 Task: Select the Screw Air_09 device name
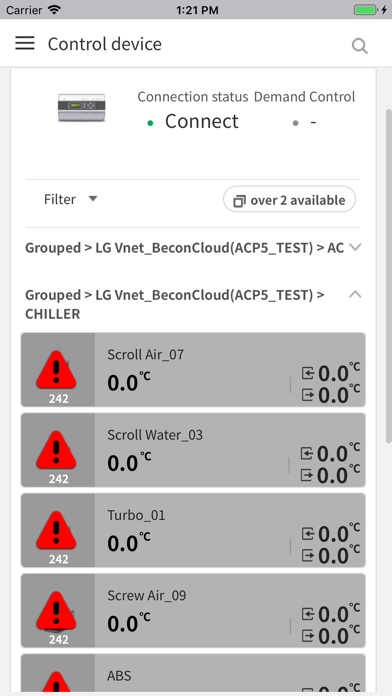[x=147, y=595]
